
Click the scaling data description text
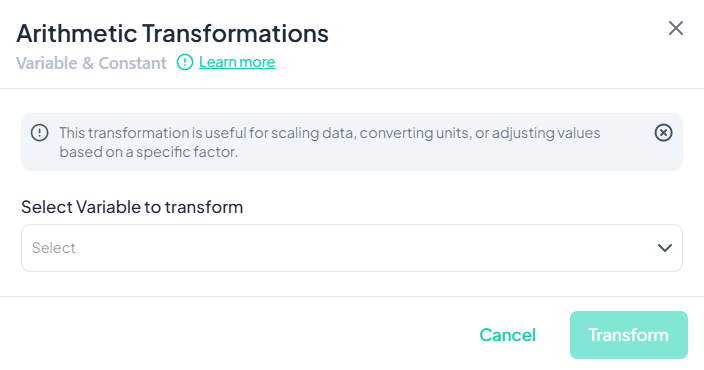330,142
